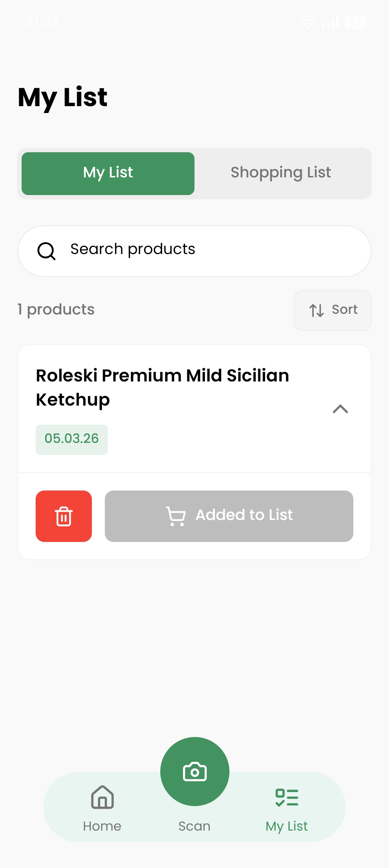Tap the My List checklist icon
Image resolution: width=389 pixels, height=868 pixels.
287,797
